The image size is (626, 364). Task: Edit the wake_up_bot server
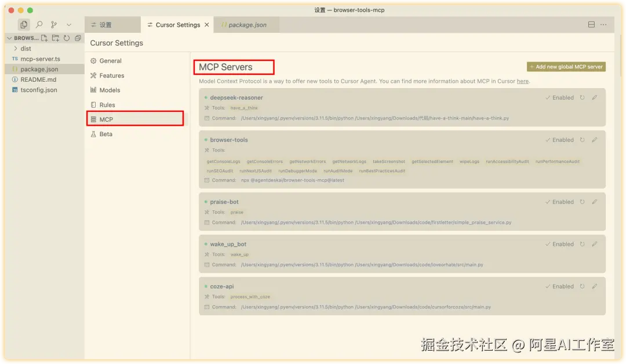(595, 244)
